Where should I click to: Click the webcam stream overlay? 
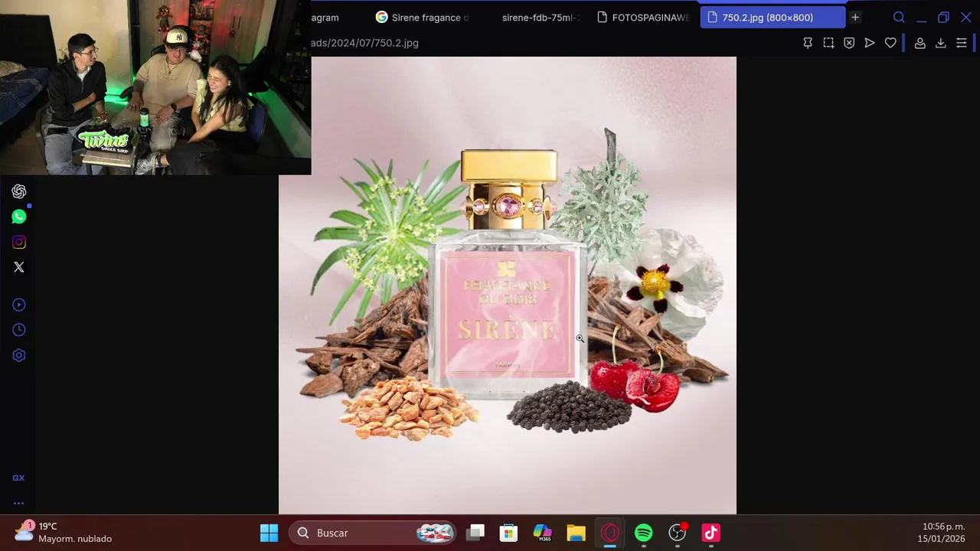pyautogui.click(x=155, y=87)
